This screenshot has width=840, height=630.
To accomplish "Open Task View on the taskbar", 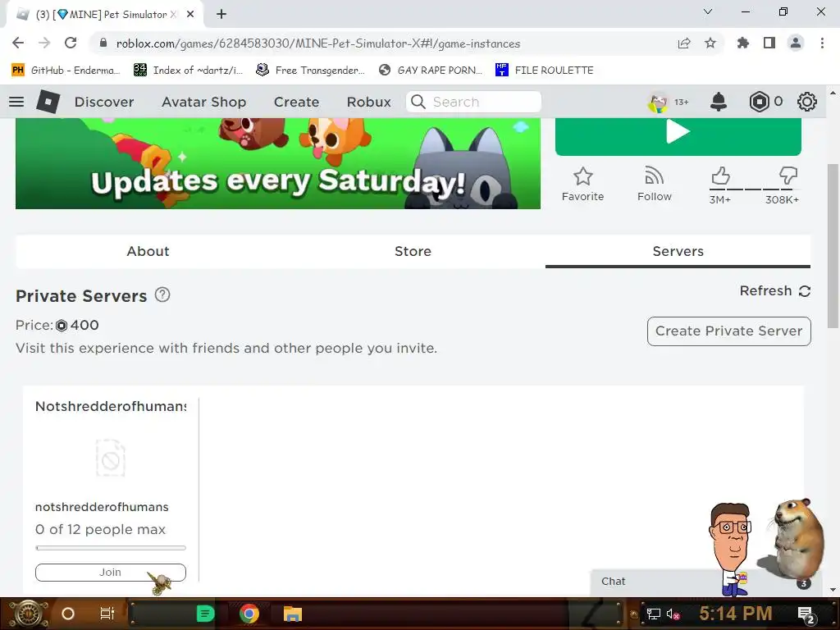I will [x=107, y=614].
